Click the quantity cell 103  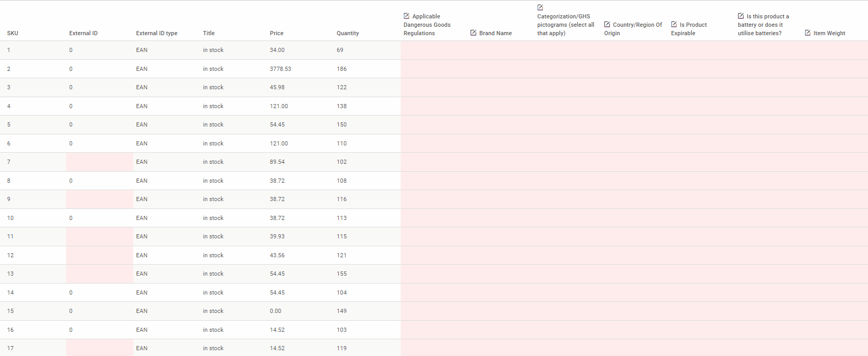point(342,330)
